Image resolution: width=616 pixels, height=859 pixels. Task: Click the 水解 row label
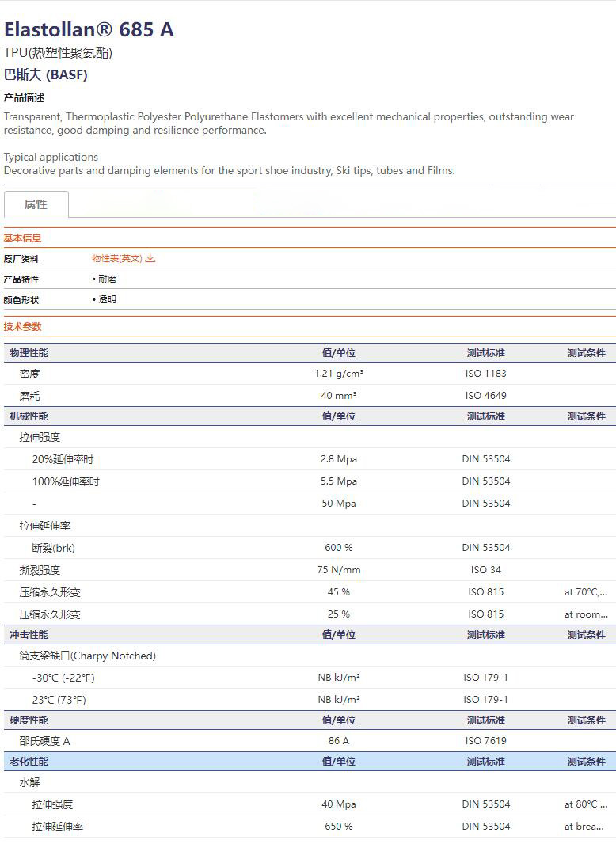(x=29, y=782)
